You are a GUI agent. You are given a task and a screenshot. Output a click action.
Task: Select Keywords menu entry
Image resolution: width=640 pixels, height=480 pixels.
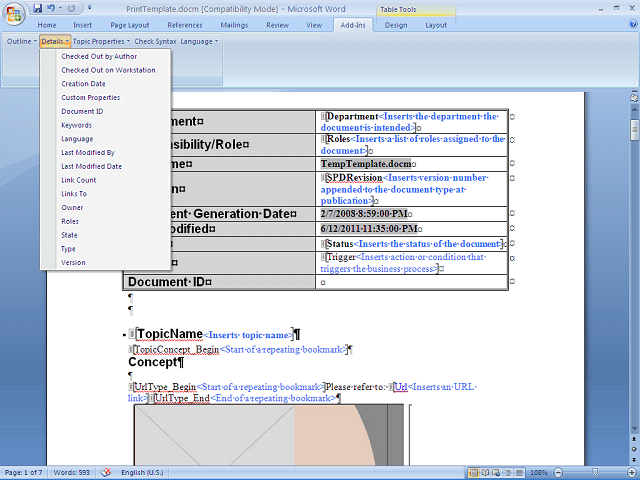click(x=106, y=125)
